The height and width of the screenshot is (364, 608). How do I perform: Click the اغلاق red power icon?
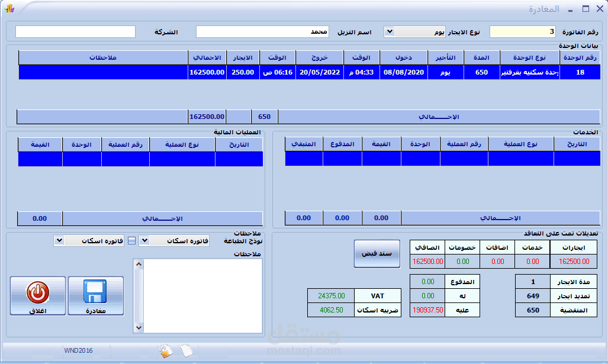[x=38, y=292]
